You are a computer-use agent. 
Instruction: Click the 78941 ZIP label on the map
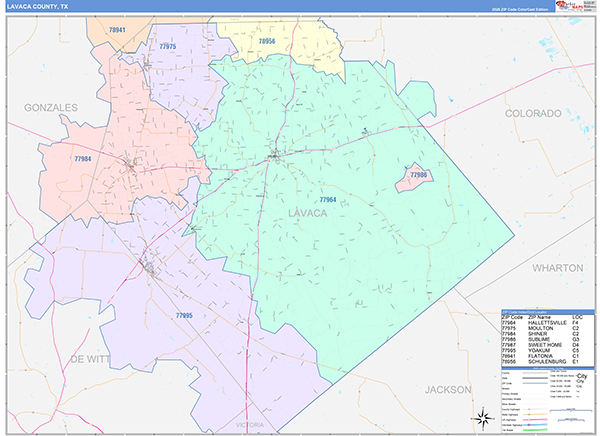click(117, 30)
